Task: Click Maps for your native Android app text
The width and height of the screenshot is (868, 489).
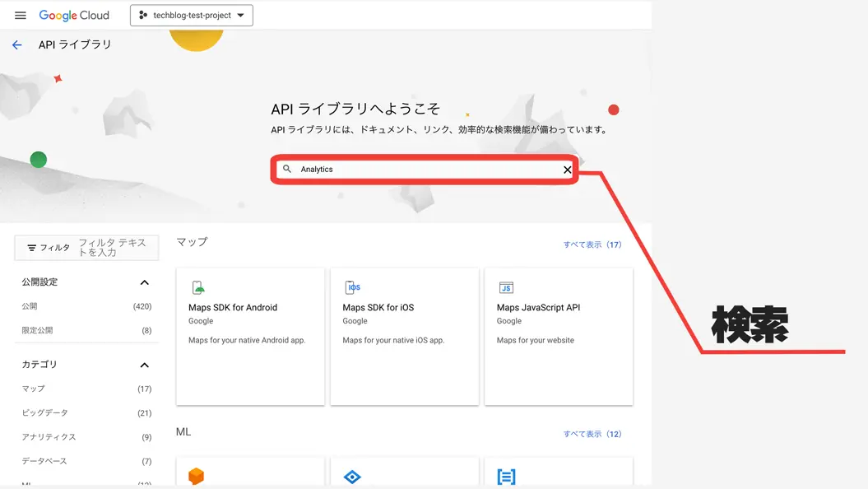Action: (247, 340)
